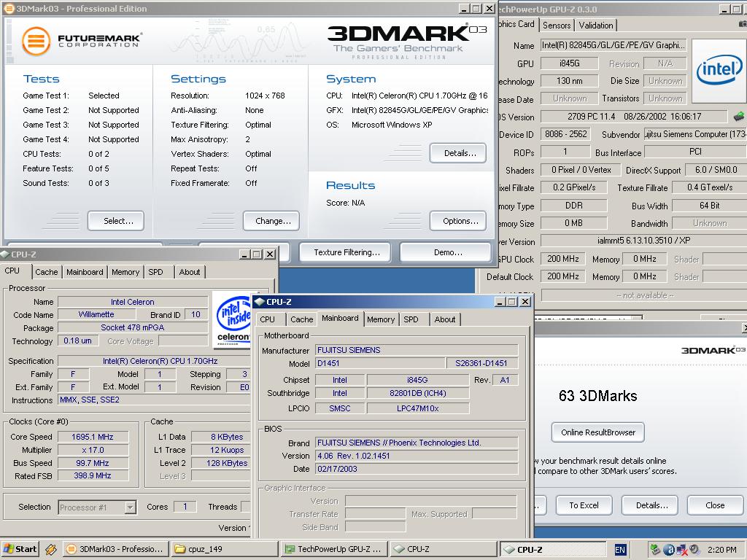Screen dimensions: 747x560
Task: Click the 3DMark03 window title bar icon
Action: coord(9,9)
